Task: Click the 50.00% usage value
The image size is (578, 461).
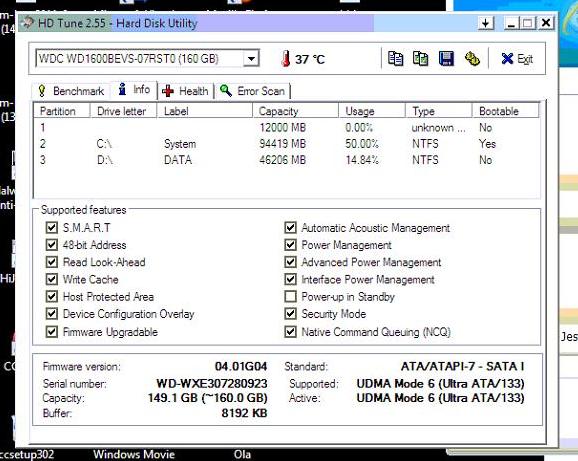Action: (x=362, y=144)
